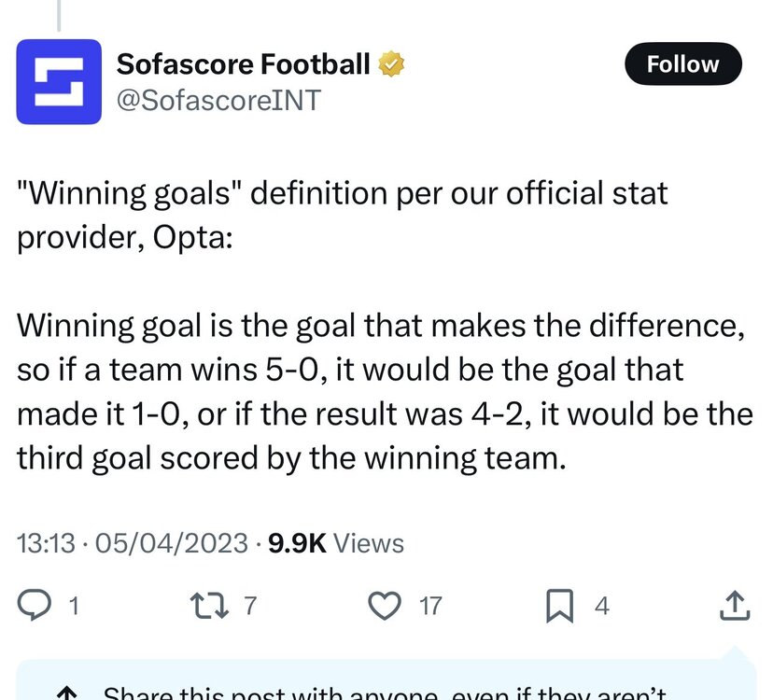Tap the share-post tip arrow icon
Image resolution: width=773 pixels, height=700 pixels.
tap(66, 693)
